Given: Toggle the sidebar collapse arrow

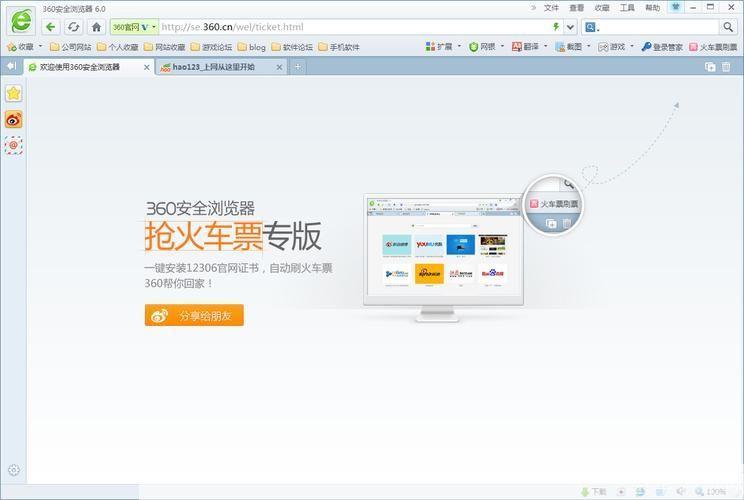Looking at the screenshot, I should coord(11,66).
